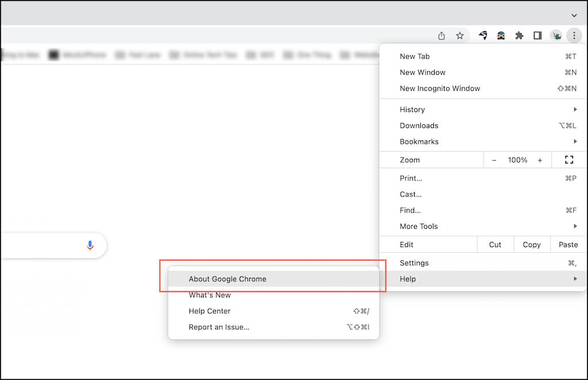Choose Cast... from the menu
Image resolution: width=588 pixels, height=380 pixels.
[x=482, y=194]
